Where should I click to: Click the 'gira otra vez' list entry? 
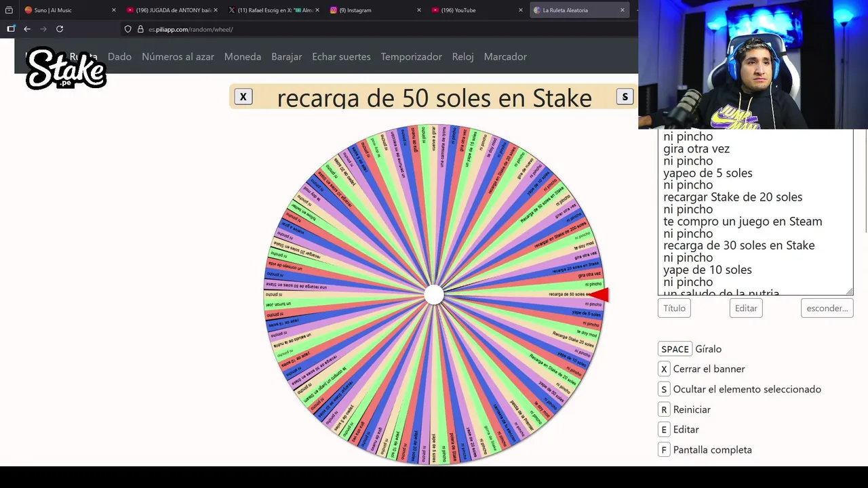(x=696, y=148)
